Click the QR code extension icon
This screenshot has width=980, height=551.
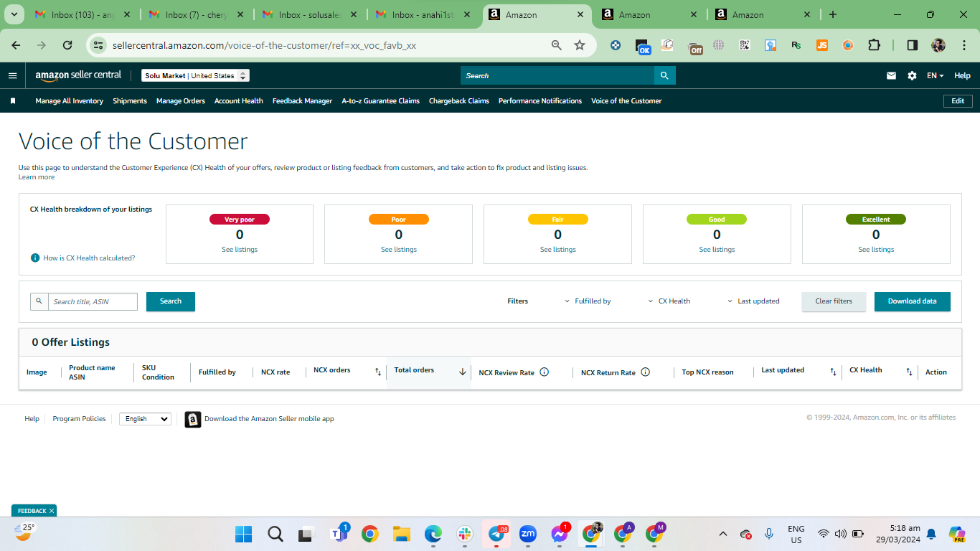click(745, 45)
